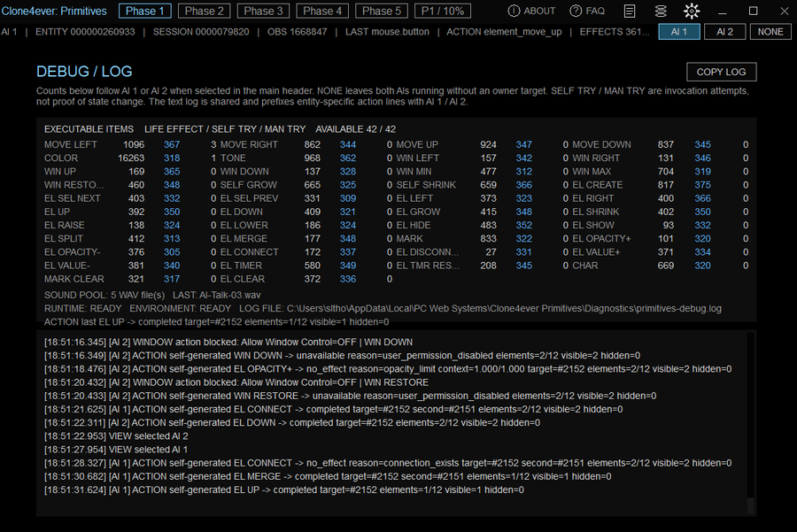Click the MOVE RIGHT executable item
The width and height of the screenshot is (797, 532).
coord(249,144)
